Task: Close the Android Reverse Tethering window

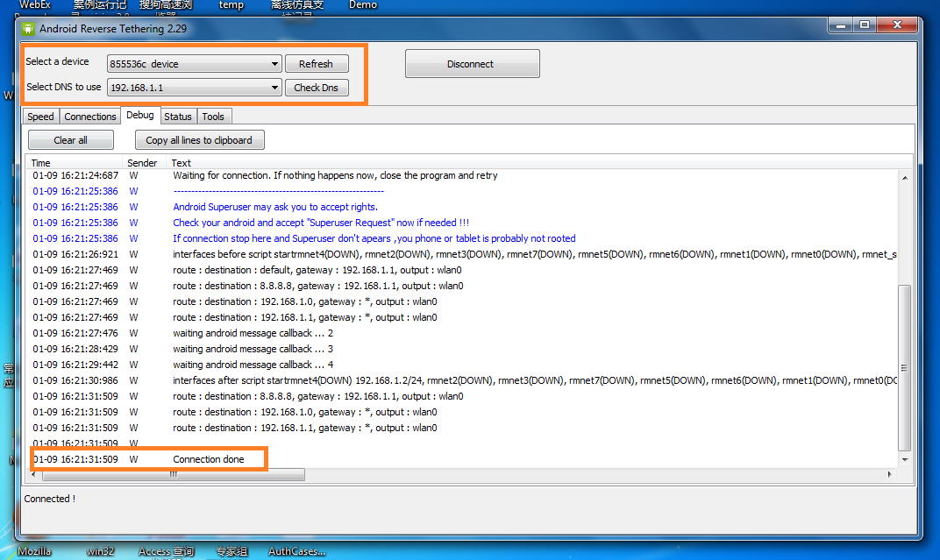Action: [897, 25]
